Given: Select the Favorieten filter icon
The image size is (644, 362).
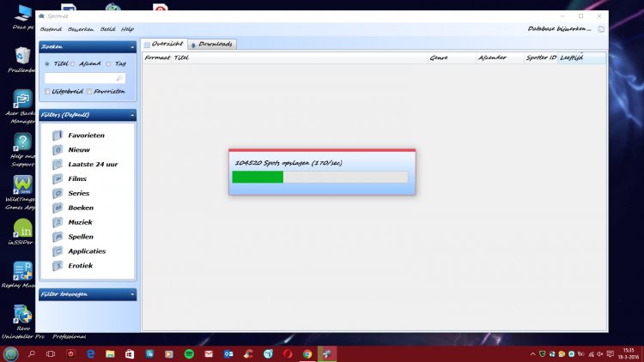Looking at the screenshot, I should point(58,136).
